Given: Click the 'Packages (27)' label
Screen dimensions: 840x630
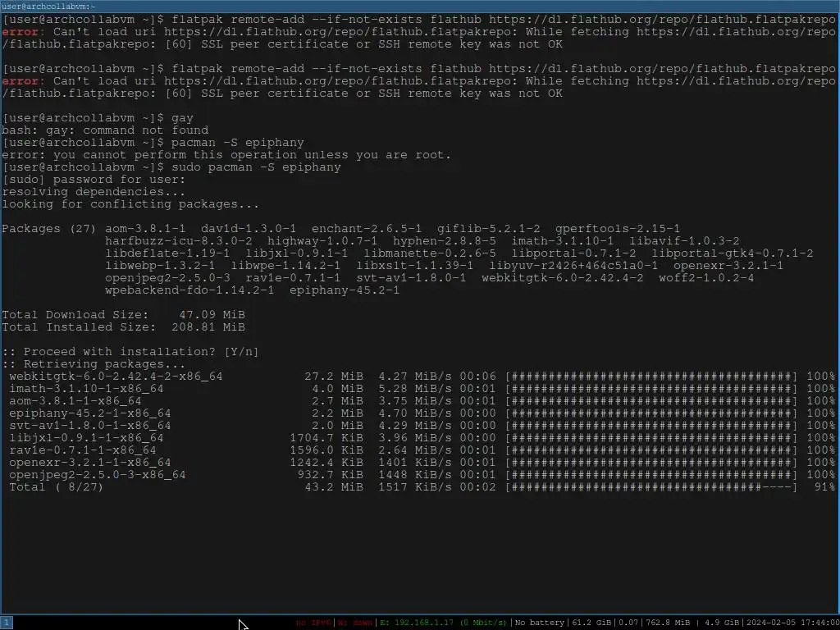Looking at the screenshot, I should pos(48,229).
